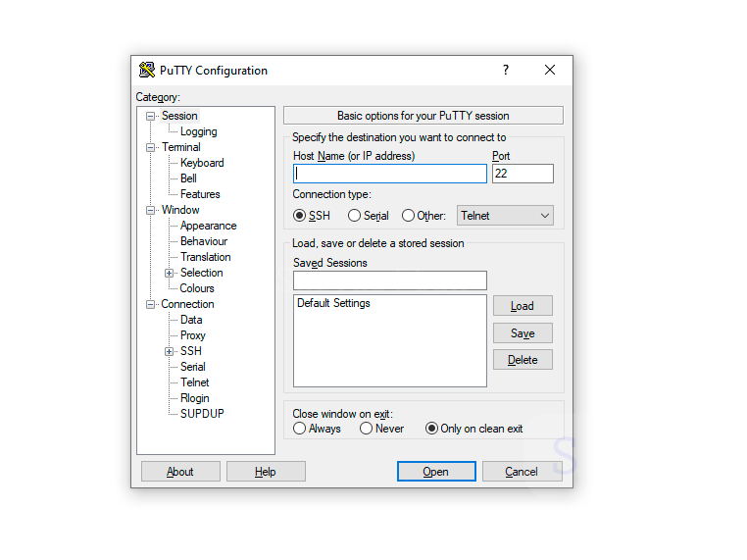Open Translation settings category
Screen dimensions: 747x560
click(205, 257)
